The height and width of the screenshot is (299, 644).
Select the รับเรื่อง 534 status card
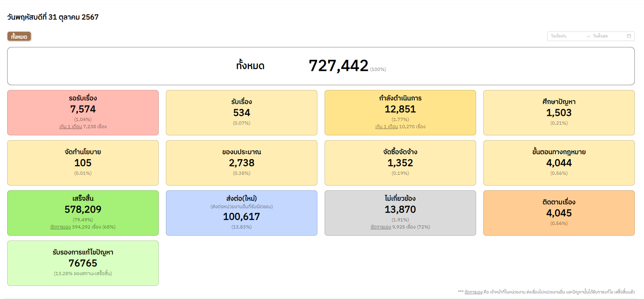[241, 113]
